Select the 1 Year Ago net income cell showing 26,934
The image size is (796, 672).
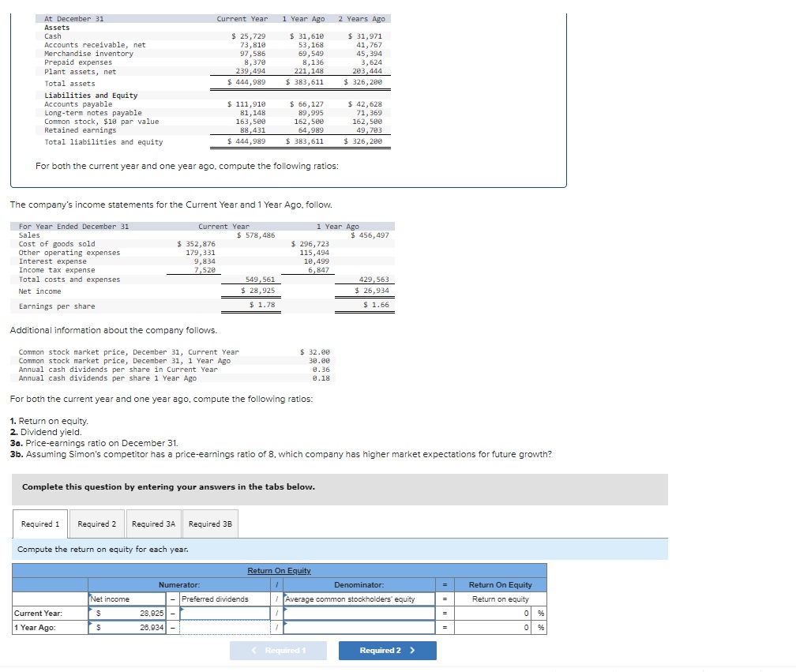126,628
